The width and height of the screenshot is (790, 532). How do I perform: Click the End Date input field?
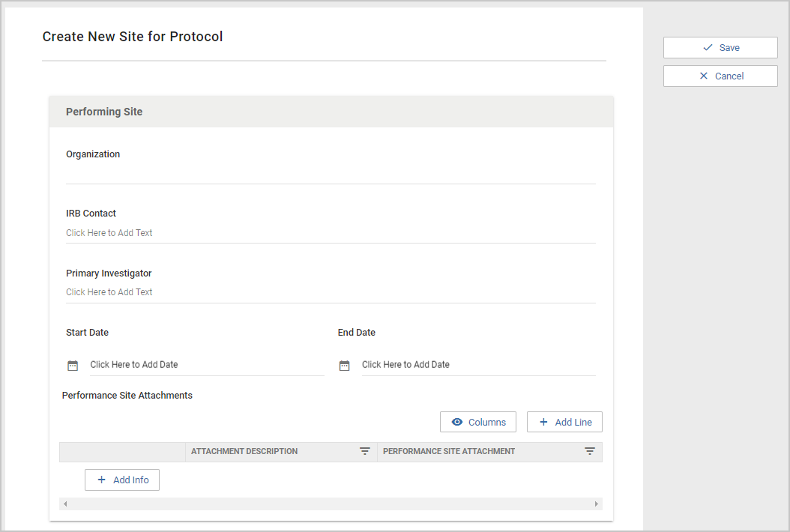479,365
